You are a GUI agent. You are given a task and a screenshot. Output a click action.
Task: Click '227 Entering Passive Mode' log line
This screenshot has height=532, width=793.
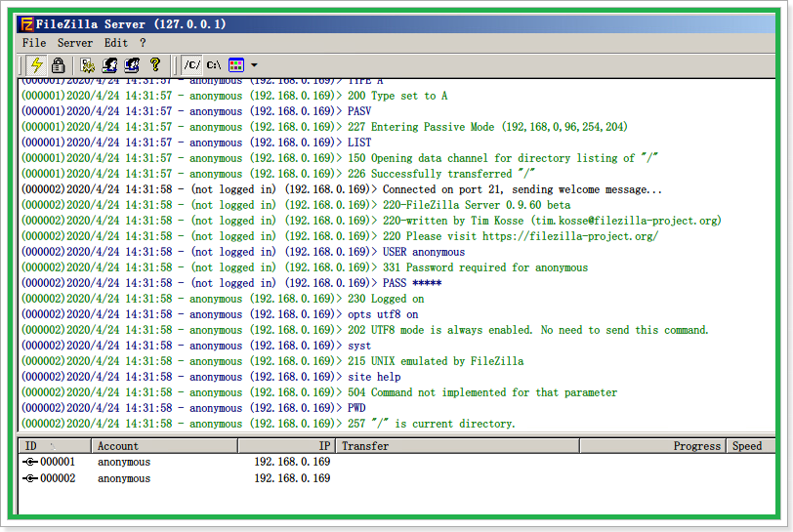pyautogui.click(x=324, y=127)
